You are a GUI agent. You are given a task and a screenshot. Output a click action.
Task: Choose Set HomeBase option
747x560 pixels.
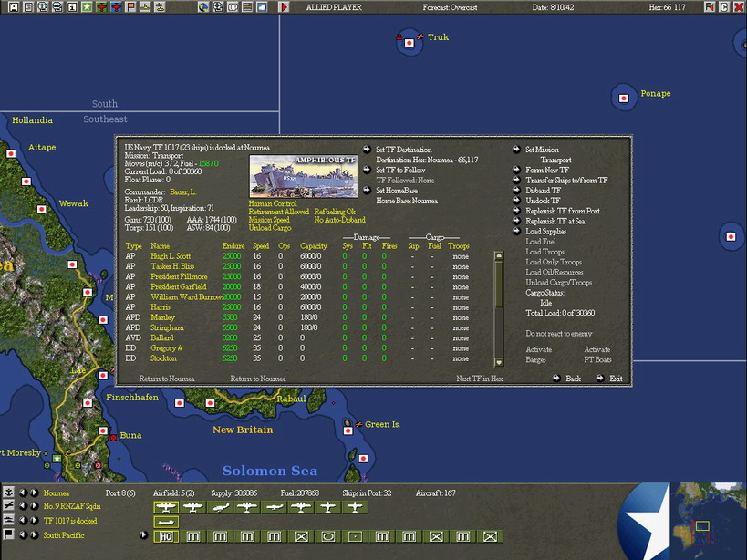[x=397, y=191]
